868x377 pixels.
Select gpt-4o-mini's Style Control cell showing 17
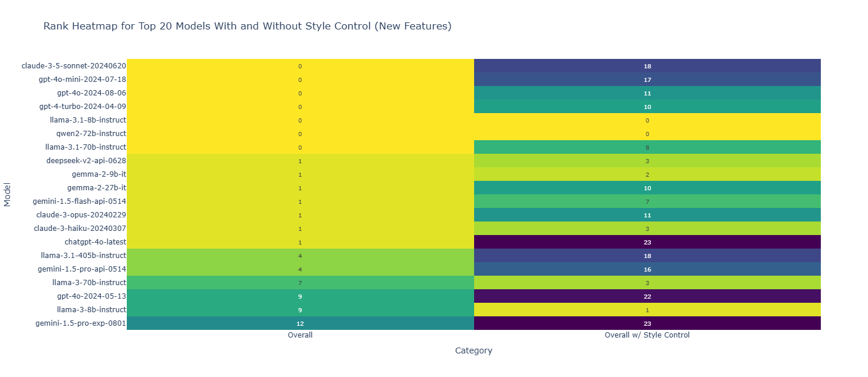tap(647, 80)
